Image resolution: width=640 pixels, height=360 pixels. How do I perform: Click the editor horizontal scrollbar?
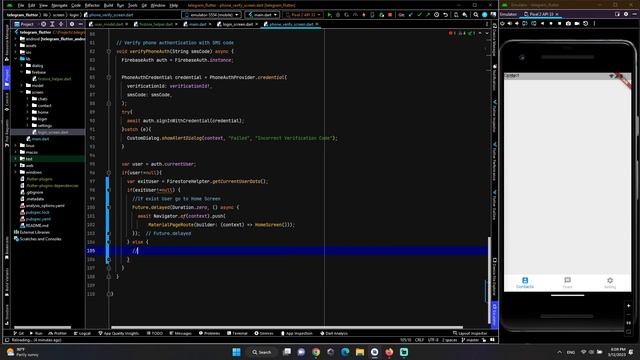[287, 327]
